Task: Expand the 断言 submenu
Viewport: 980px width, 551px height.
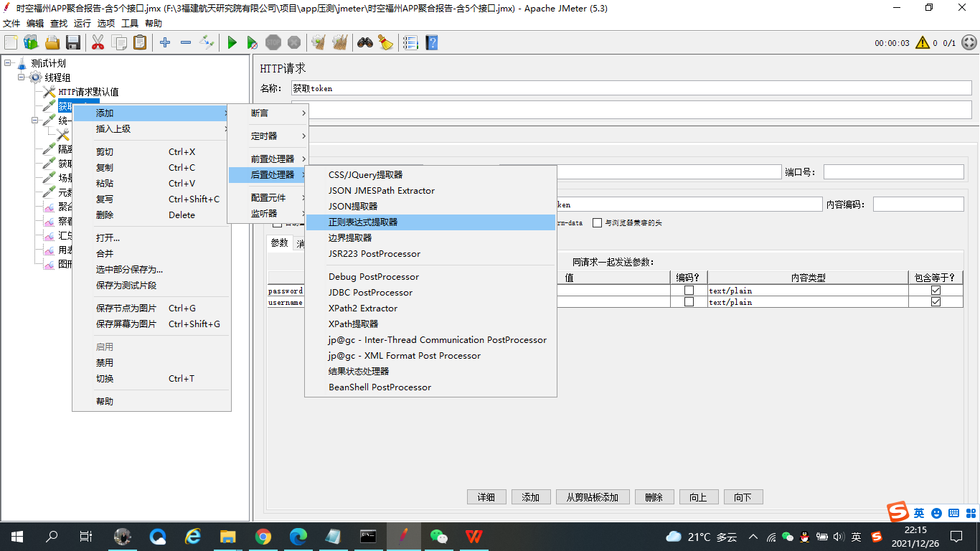Action: point(268,113)
